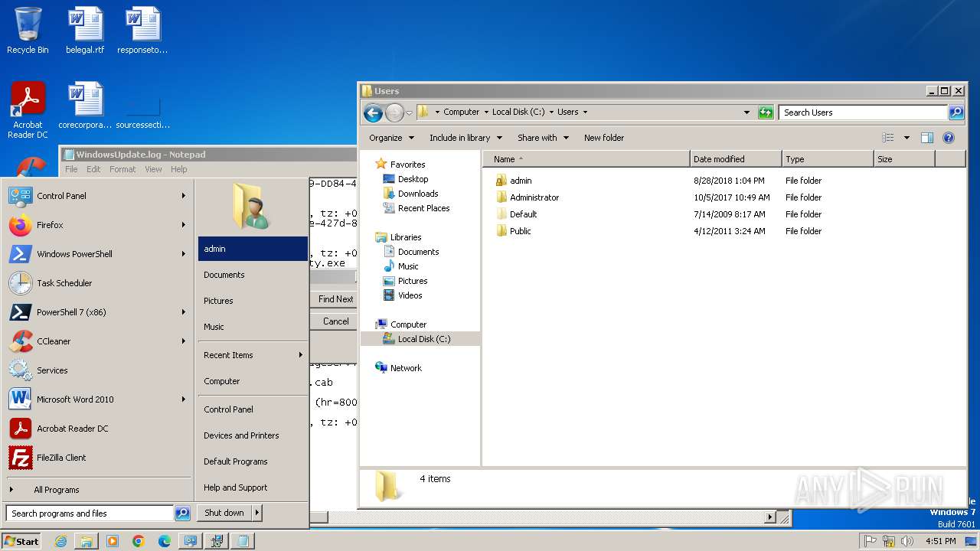
Task: Select the locked admin folder icon
Action: (501, 181)
